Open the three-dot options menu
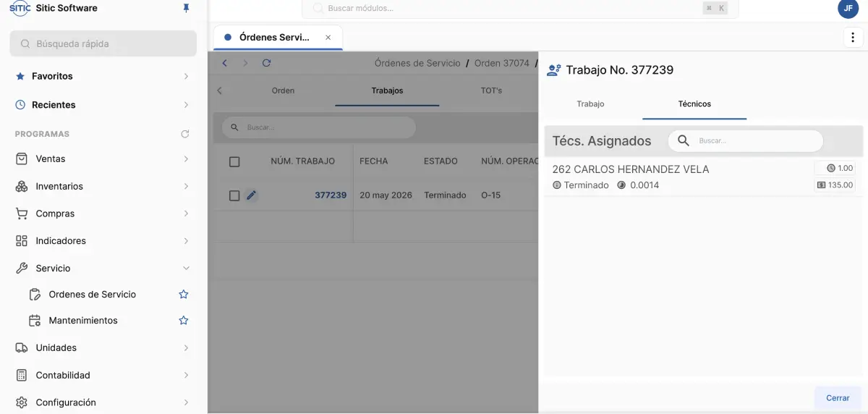 point(853,38)
